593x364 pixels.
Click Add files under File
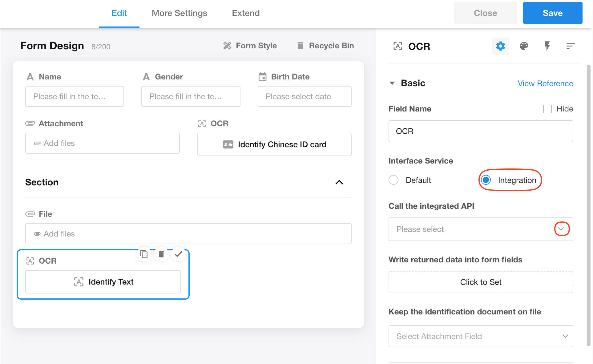tap(188, 234)
